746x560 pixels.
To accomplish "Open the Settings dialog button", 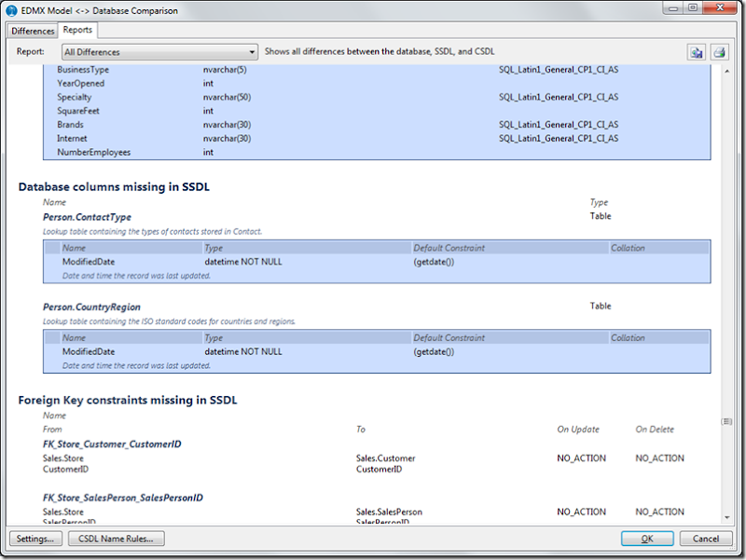I will coord(35,539).
